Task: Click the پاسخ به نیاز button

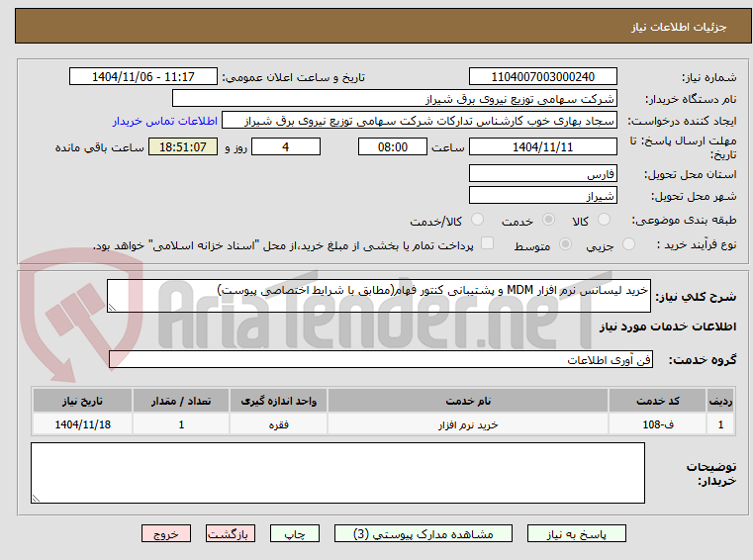Action: pos(576,533)
